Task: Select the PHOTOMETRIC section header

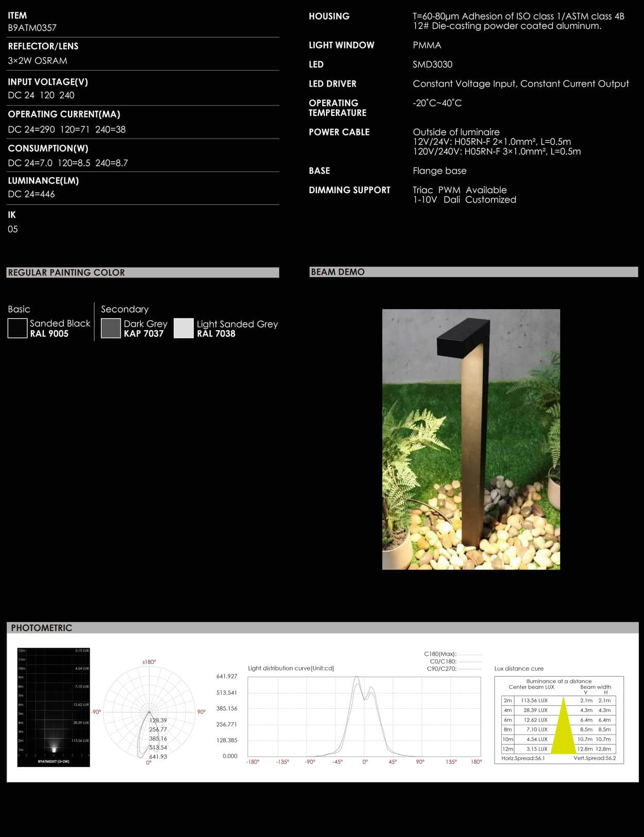Action: 322,628
